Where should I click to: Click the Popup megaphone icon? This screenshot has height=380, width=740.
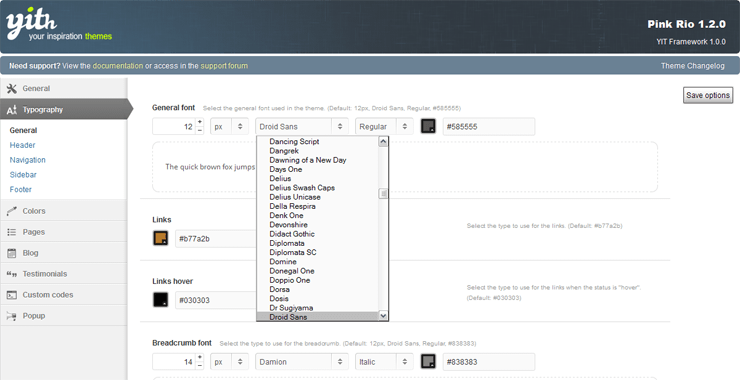(x=12, y=316)
